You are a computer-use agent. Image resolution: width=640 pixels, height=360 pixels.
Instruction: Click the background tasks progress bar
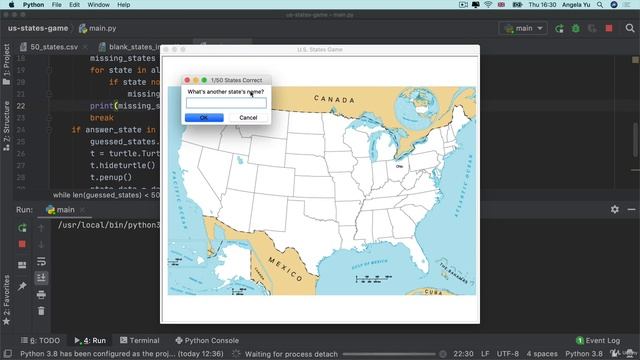pyautogui.click(x=389, y=354)
